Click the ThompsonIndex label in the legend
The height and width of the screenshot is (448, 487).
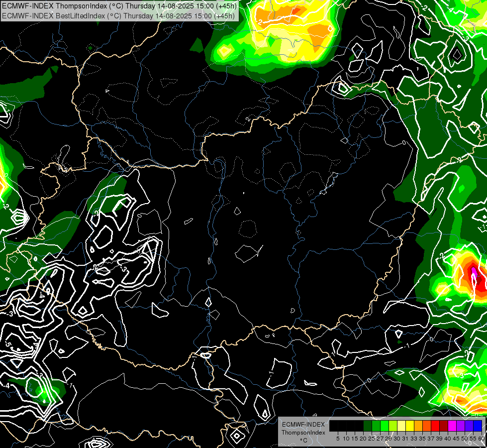[303, 433]
